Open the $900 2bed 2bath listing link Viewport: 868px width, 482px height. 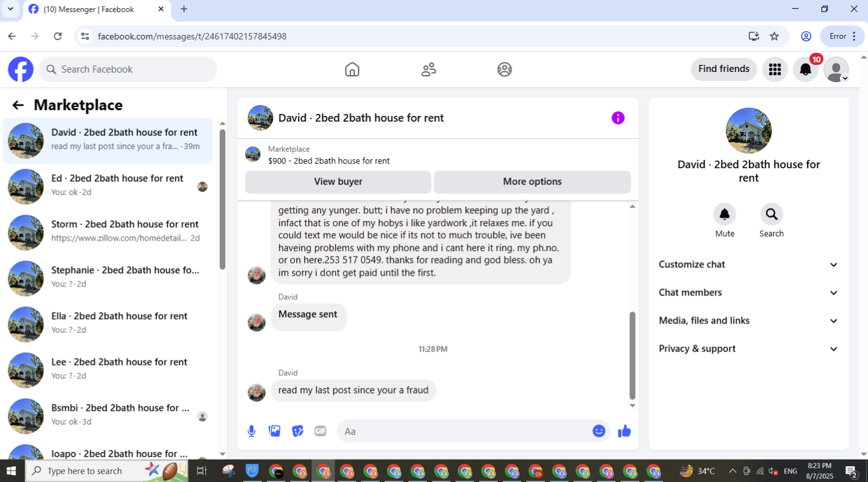pyautogui.click(x=329, y=161)
